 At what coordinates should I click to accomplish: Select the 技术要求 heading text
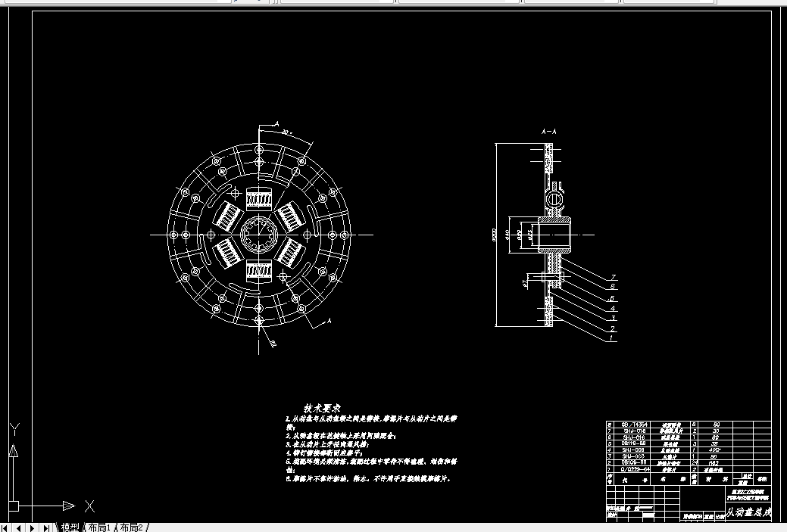[322, 408]
